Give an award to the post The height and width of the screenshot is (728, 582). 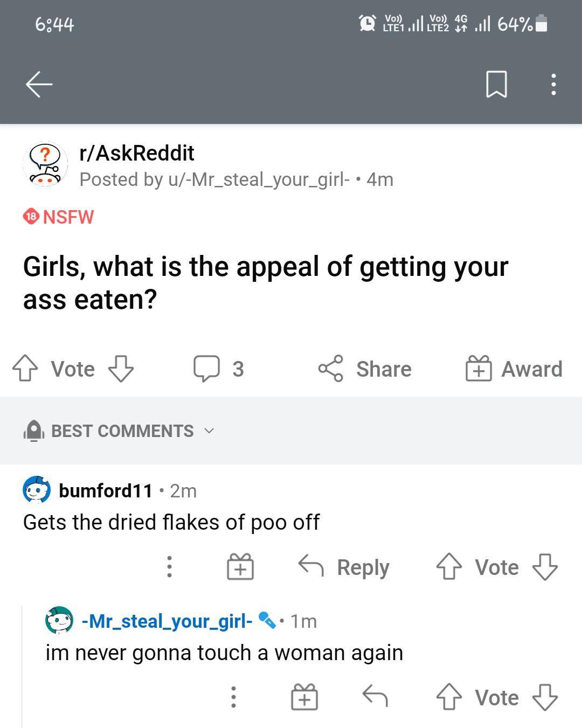(514, 369)
